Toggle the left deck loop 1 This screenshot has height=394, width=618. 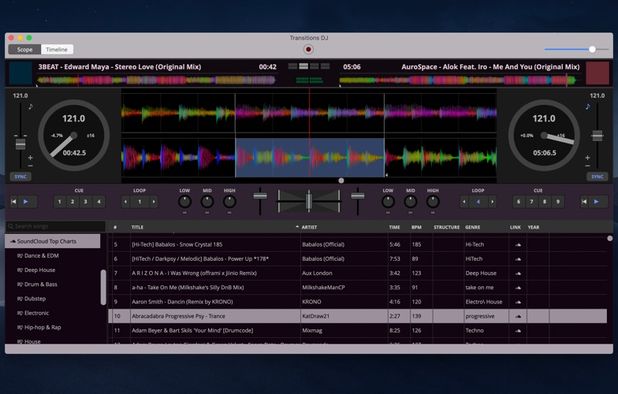coord(140,202)
